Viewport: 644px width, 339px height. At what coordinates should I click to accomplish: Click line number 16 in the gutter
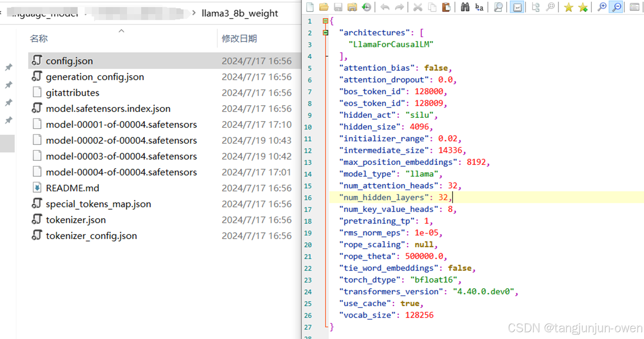[x=308, y=198]
